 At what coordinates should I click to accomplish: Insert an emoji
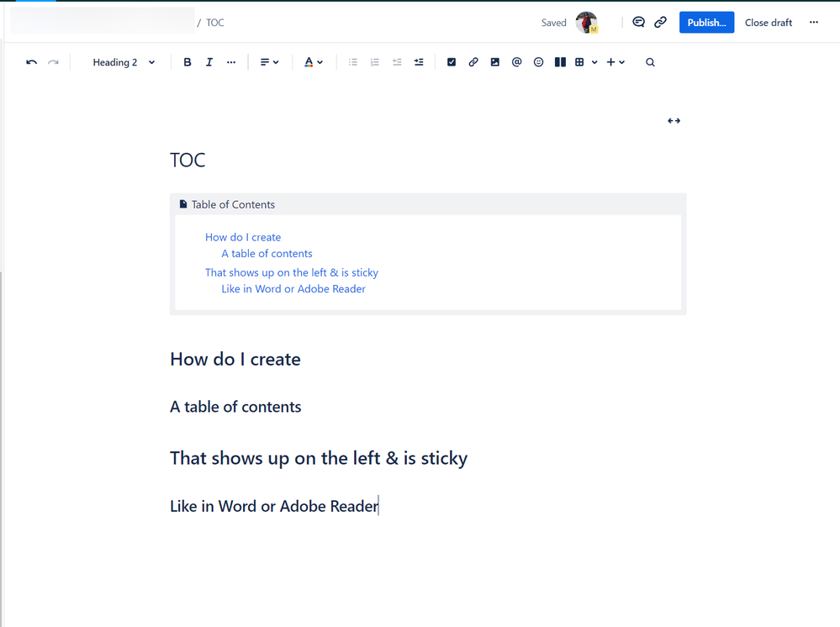538,62
